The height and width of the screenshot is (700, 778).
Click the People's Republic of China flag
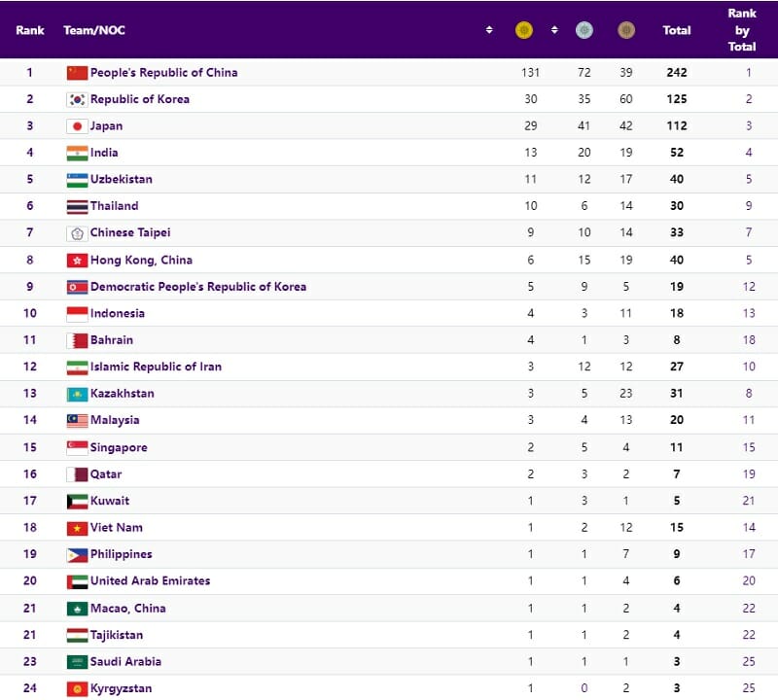point(77,73)
